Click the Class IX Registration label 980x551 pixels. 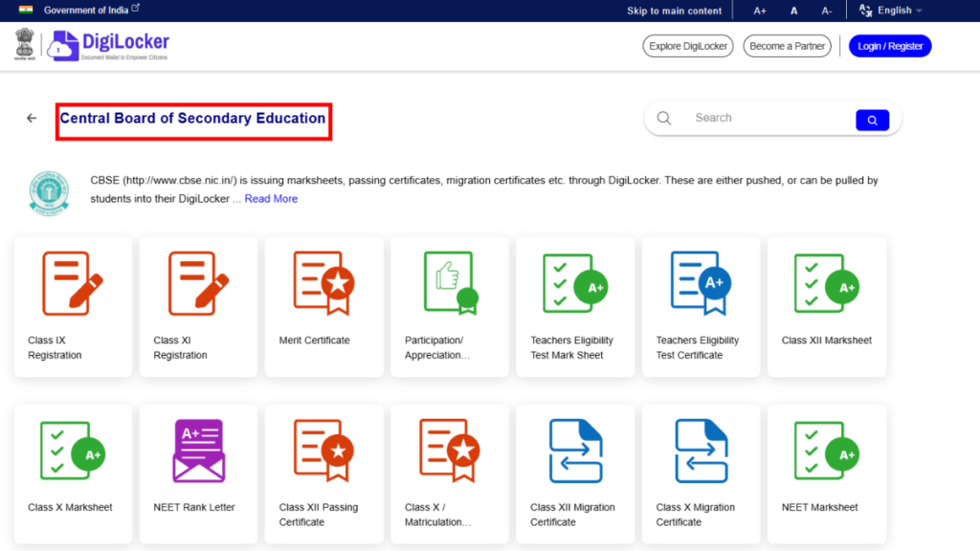tap(55, 347)
